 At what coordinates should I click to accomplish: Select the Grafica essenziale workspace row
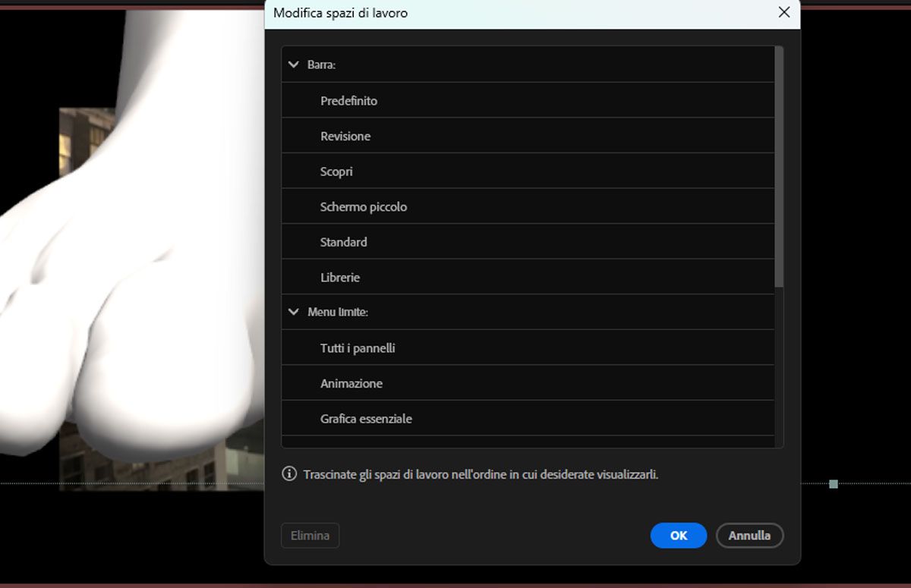point(528,418)
